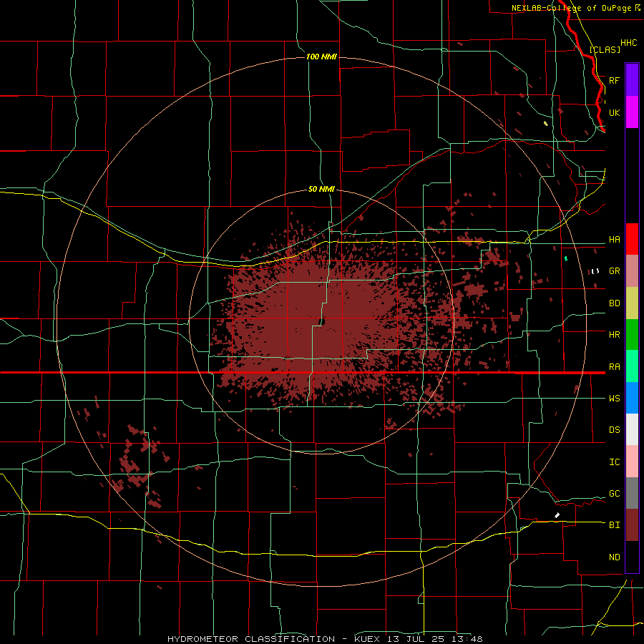Click the '50 NMI' range ring label
Screen dimensions: 644x644
pyautogui.click(x=321, y=189)
